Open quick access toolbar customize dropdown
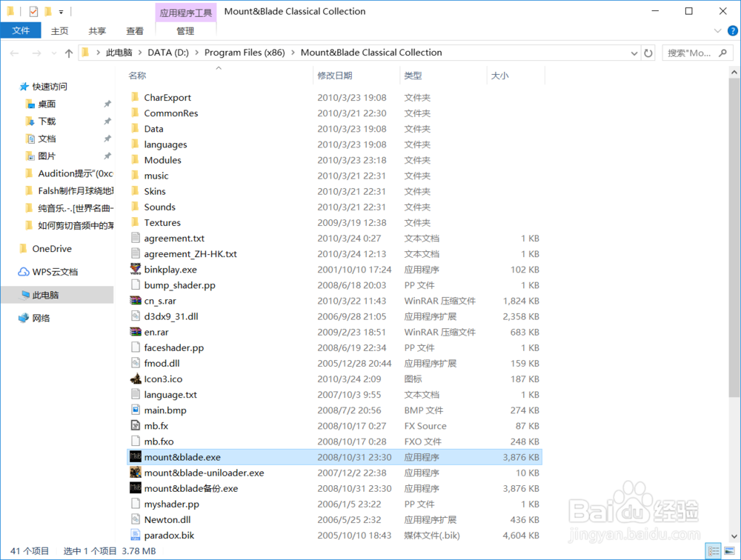741x560 pixels. 61,12
